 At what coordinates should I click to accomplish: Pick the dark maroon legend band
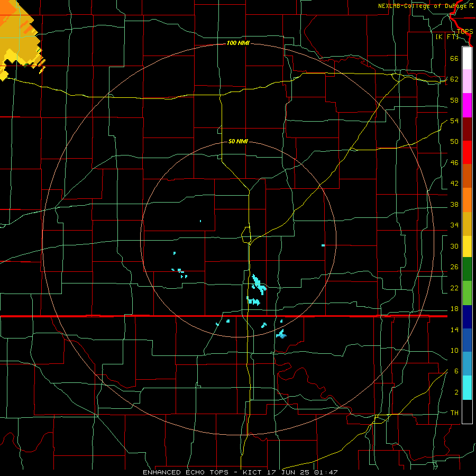point(467,129)
